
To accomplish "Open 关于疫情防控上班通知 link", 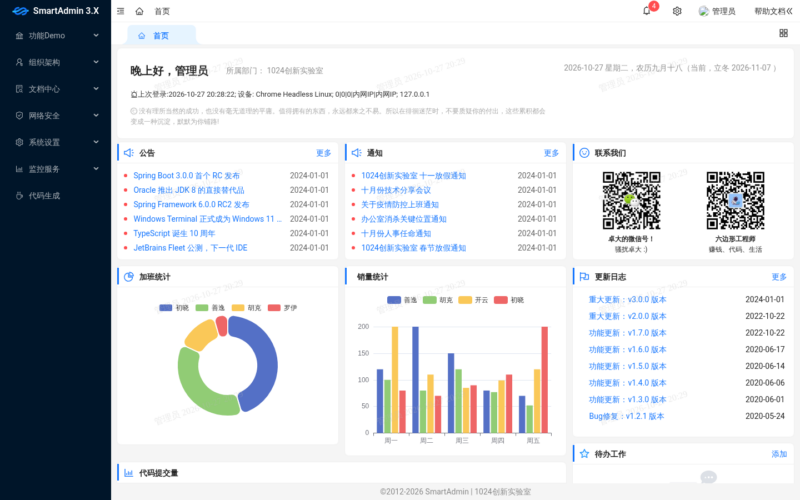I will tap(400, 204).
